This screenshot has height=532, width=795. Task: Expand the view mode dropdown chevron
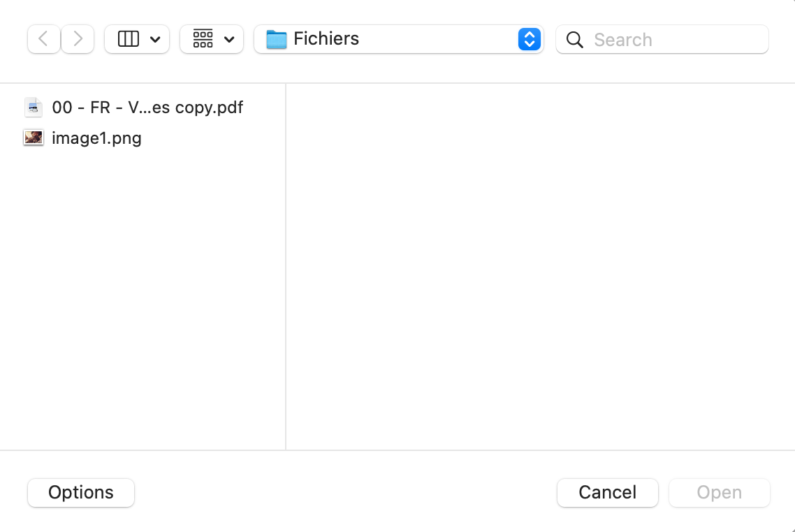pyautogui.click(x=155, y=40)
